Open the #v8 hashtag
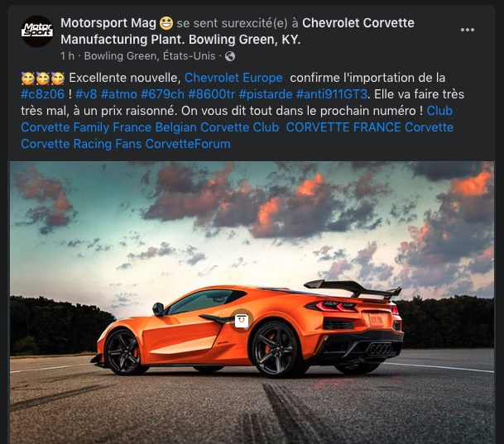Viewport: 504px width, 444px height. pos(86,94)
